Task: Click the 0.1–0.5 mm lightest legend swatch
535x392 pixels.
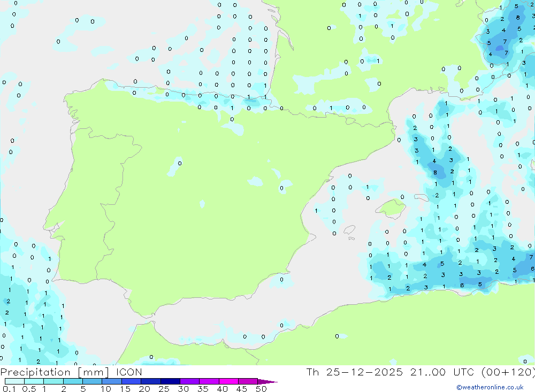Action: [14, 381]
